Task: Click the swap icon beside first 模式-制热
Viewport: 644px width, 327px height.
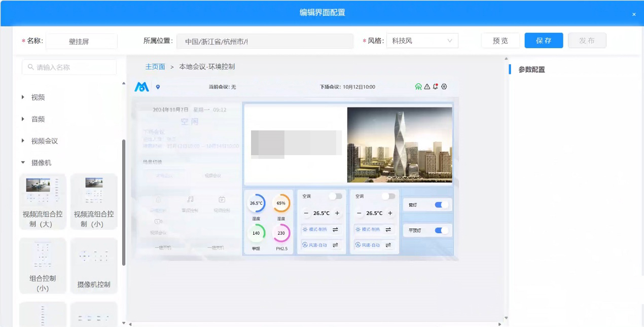Action: click(335, 230)
